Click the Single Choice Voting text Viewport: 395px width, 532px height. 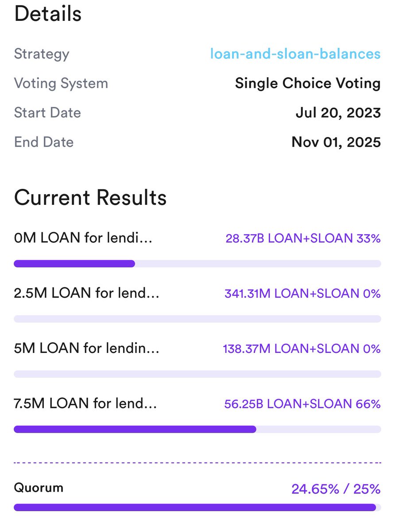pos(308,83)
